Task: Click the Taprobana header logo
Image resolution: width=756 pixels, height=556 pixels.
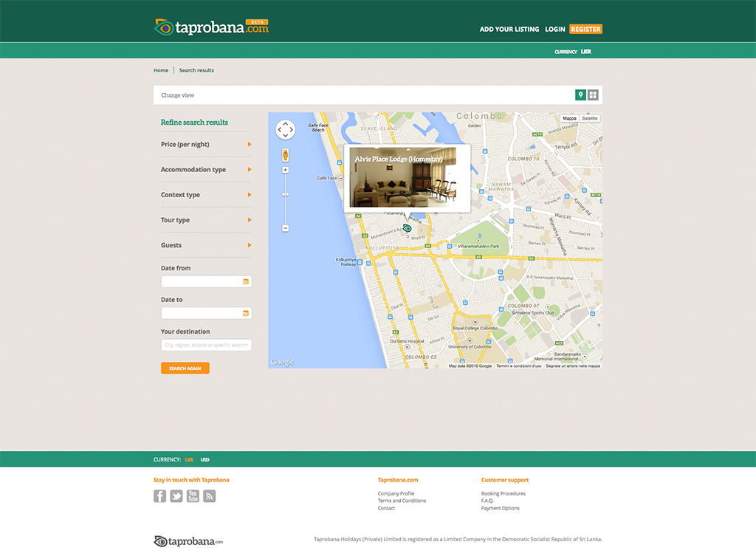Action: (x=211, y=27)
